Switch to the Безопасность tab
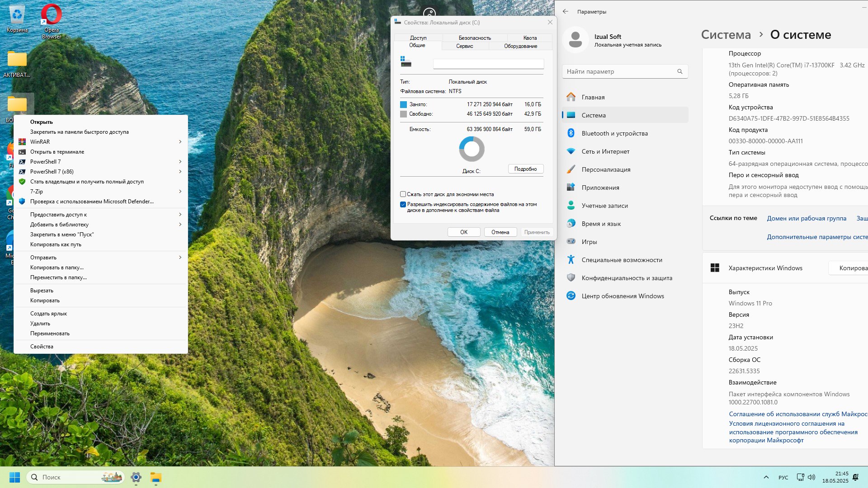The image size is (868, 488). point(475,38)
